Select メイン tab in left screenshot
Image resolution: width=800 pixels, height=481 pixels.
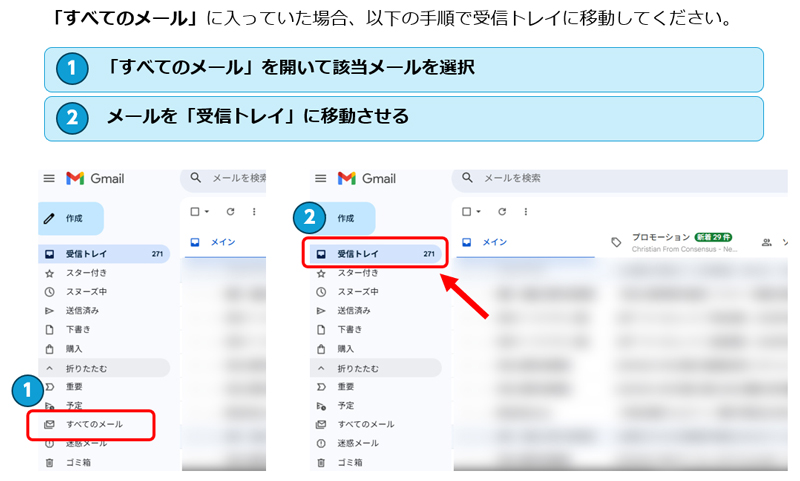[x=223, y=242]
